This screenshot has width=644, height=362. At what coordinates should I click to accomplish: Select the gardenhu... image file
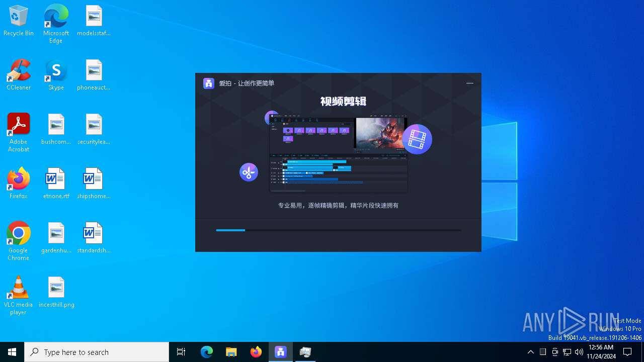(56, 238)
